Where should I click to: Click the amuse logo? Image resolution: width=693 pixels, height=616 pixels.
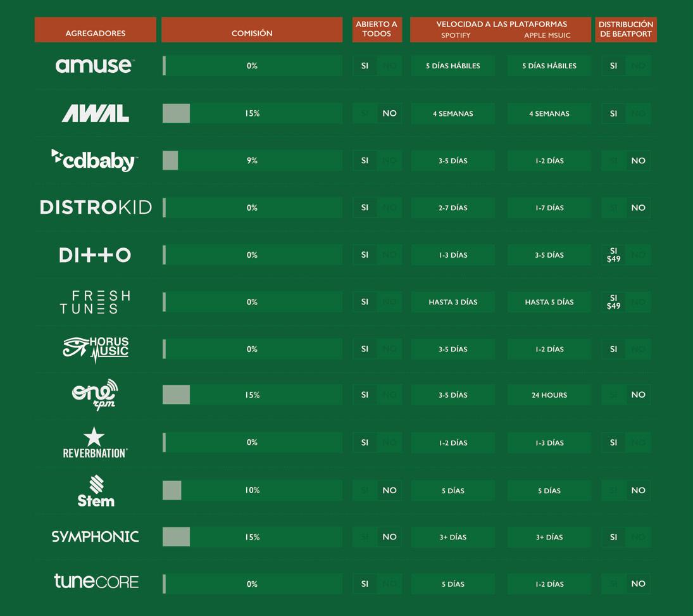tap(94, 65)
